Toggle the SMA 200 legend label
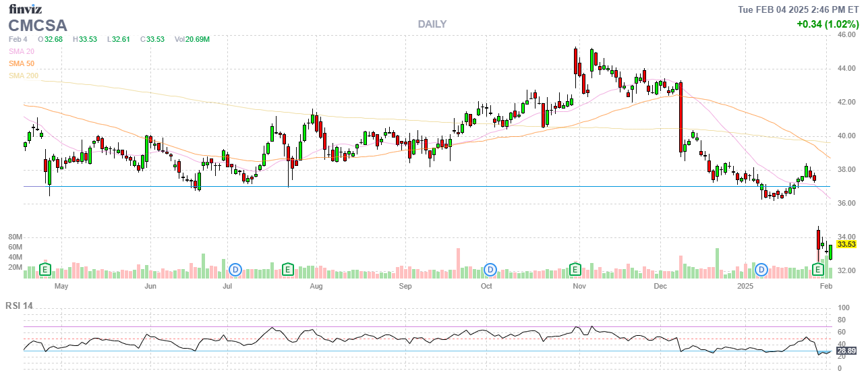The height and width of the screenshot is (379, 868). pos(24,76)
